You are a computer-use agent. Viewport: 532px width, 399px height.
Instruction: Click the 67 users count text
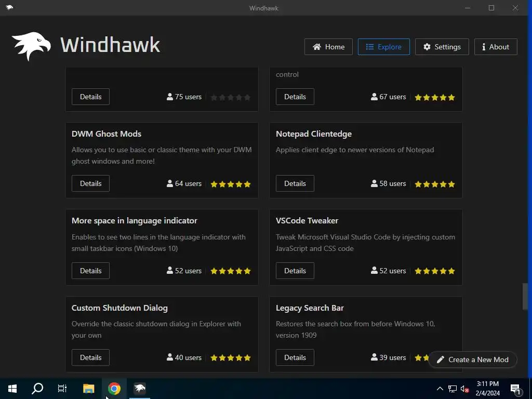393,97
